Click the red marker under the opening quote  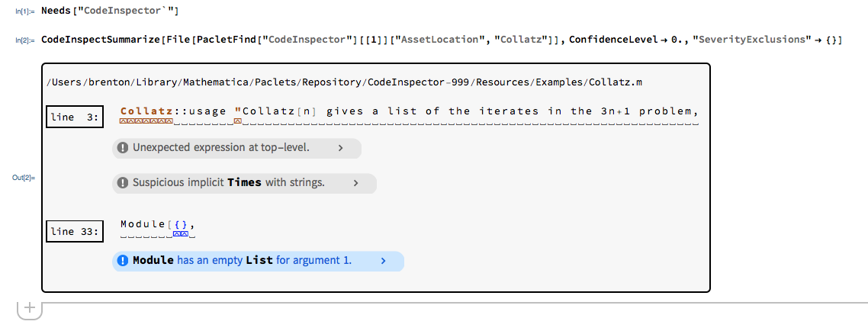coord(238,121)
